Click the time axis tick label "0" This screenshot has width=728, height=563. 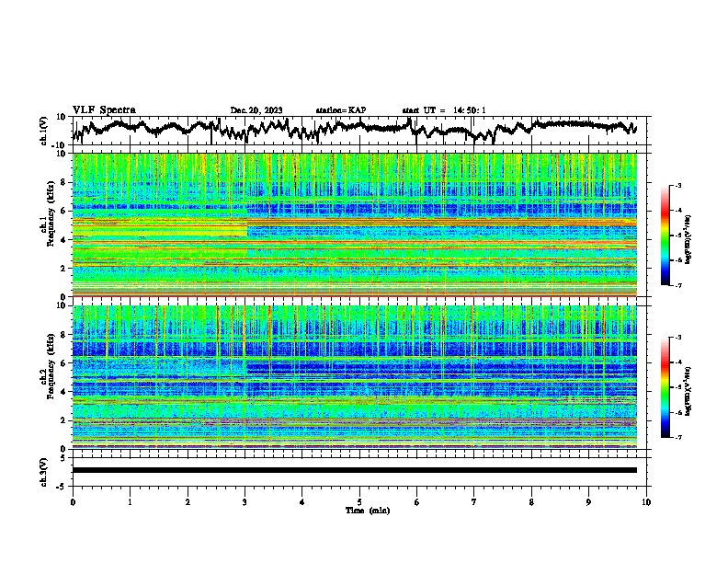(73, 502)
